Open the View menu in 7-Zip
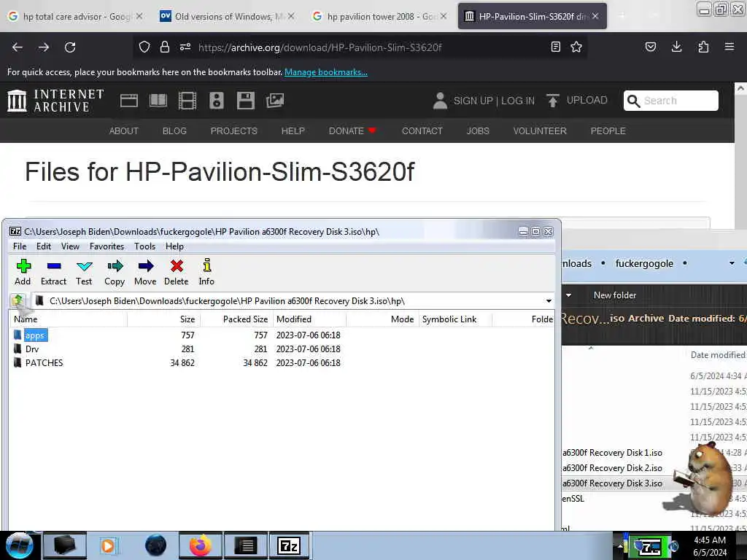Viewport: 747px width, 560px height. click(70, 246)
